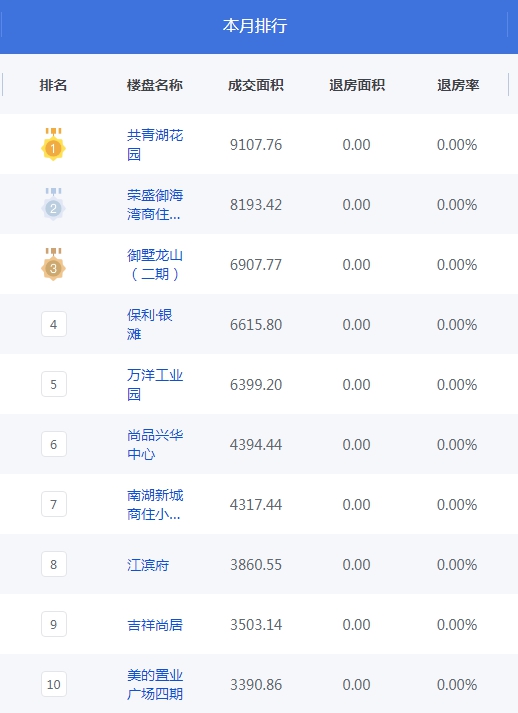Click the 成交面积 column header
The height and width of the screenshot is (713, 518).
256,85
